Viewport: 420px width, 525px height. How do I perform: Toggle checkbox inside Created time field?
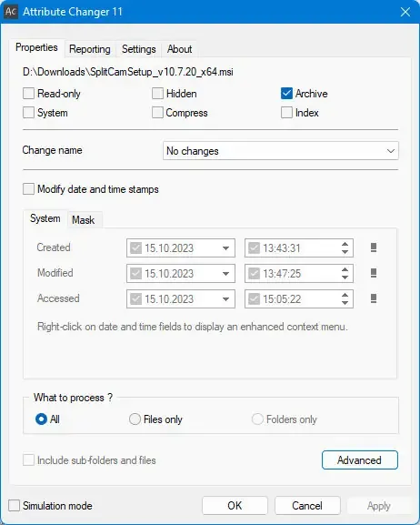[x=254, y=248]
